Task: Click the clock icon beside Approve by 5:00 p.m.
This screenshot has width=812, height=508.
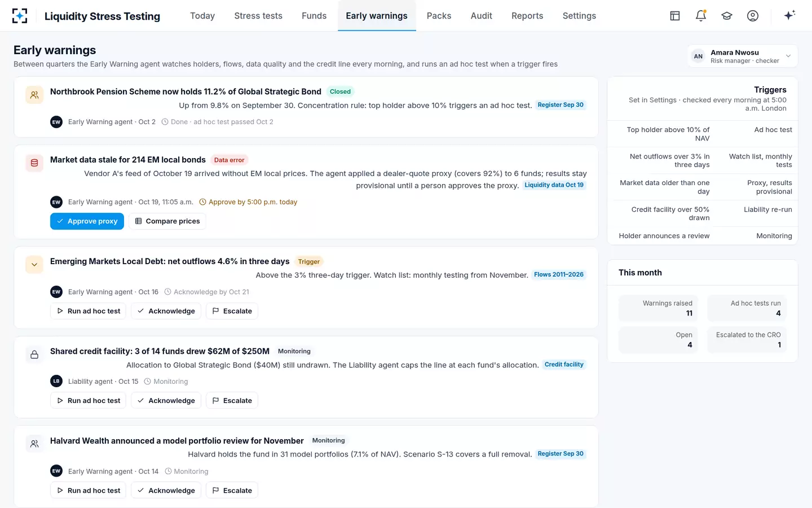Action: 202,202
